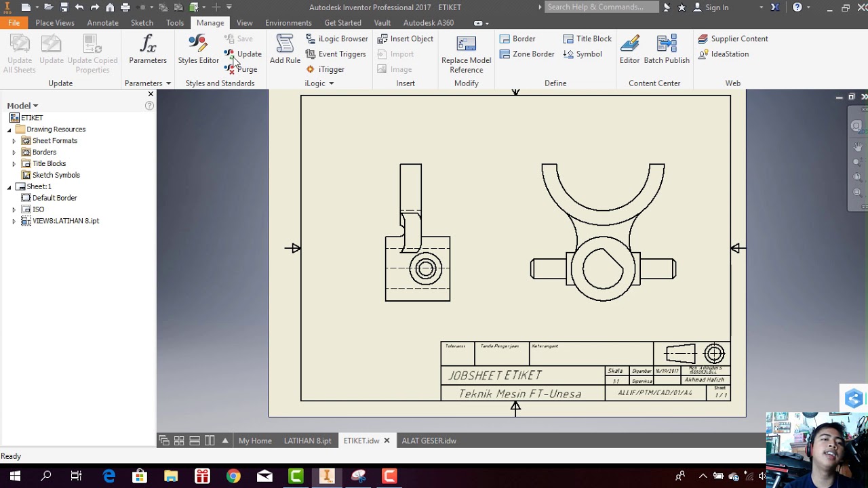Screen dimensions: 868x488
Task: Open File Explorer from the taskbar
Action: click(x=171, y=476)
